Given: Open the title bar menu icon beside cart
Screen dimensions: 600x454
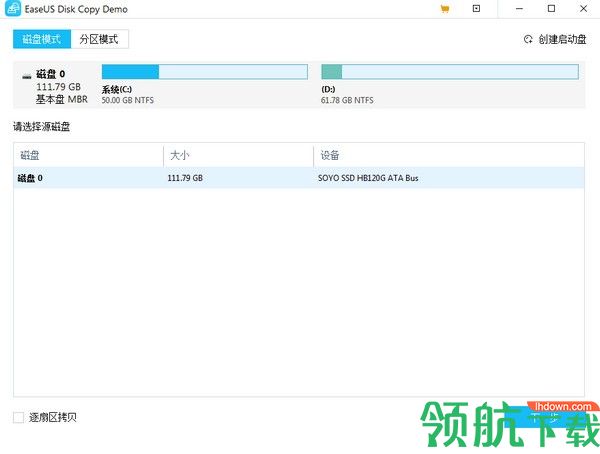Looking at the screenshot, I should pyautogui.click(x=476, y=8).
